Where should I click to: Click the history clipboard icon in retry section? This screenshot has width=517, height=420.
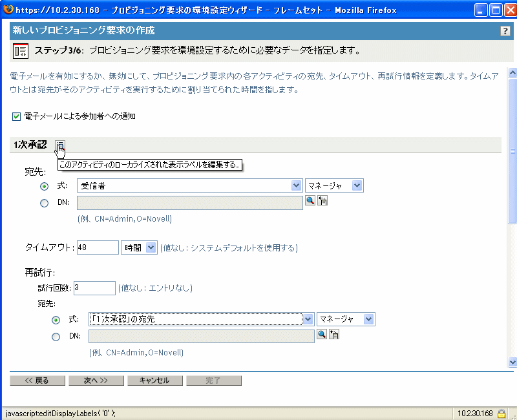[x=335, y=334]
